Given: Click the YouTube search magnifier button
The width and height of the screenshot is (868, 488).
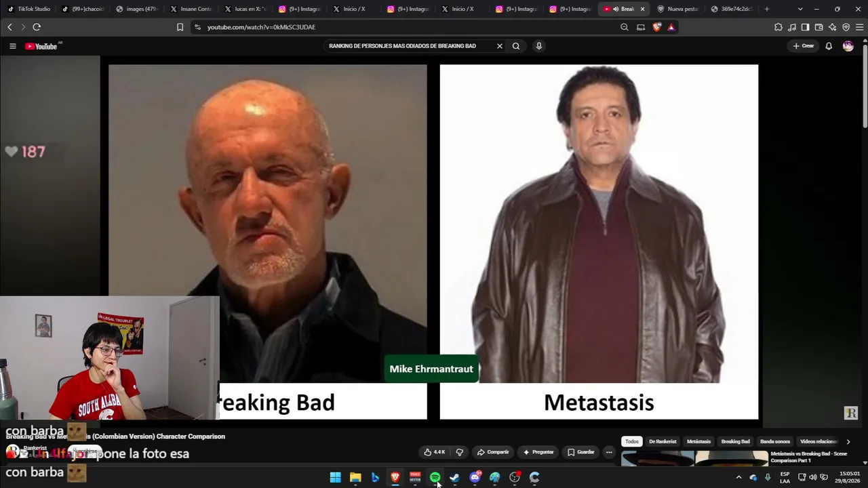Looking at the screenshot, I should (x=516, y=46).
